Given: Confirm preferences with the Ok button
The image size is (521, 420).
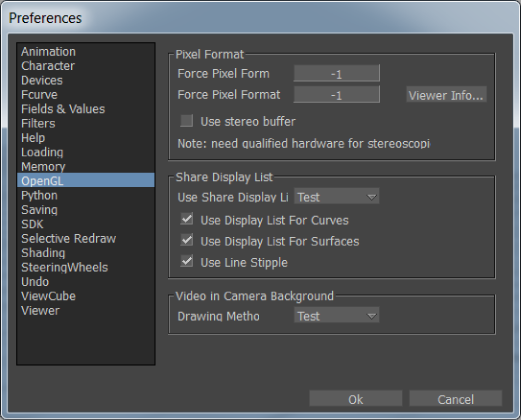Looking at the screenshot, I should tap(355, 399).
